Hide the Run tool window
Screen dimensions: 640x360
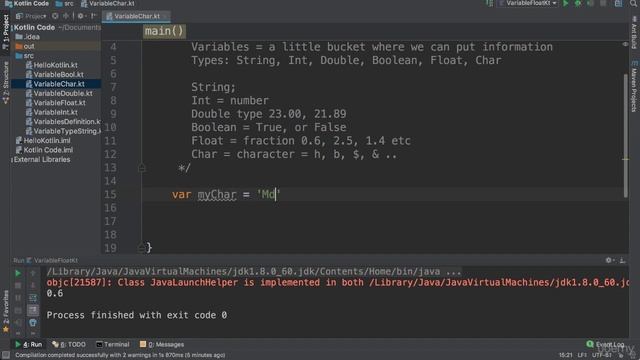[x=622, y=260]
